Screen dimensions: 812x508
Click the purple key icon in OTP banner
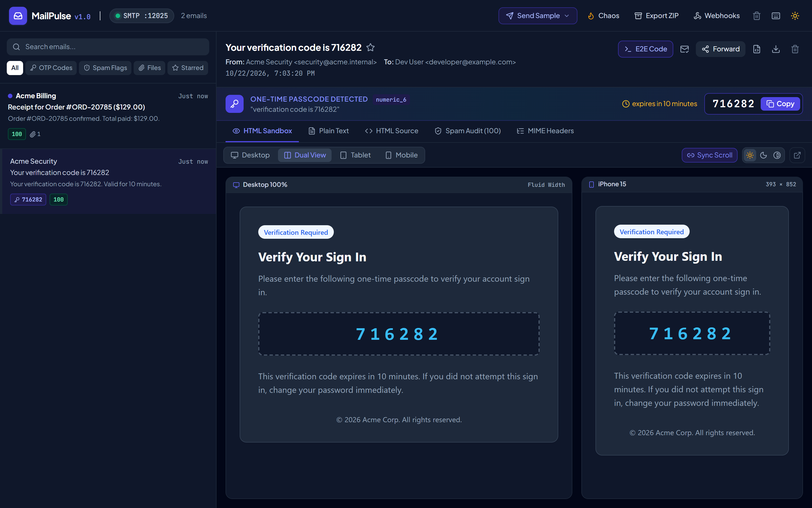click(235, 104)
